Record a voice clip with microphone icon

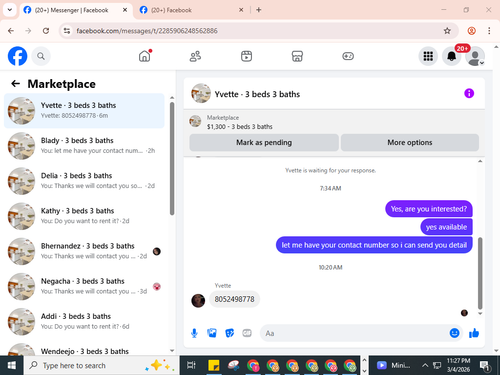click(x=194, y=333)
